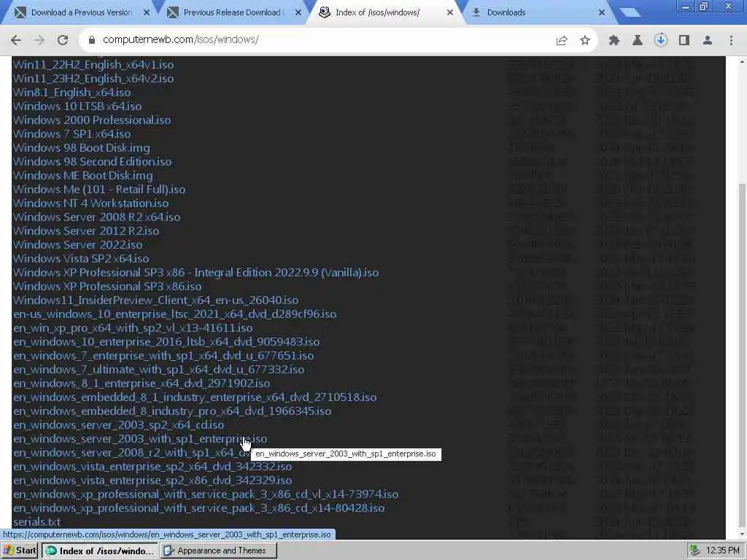Switch to Appearance and Themes taskbar window

tap(218, 551)
